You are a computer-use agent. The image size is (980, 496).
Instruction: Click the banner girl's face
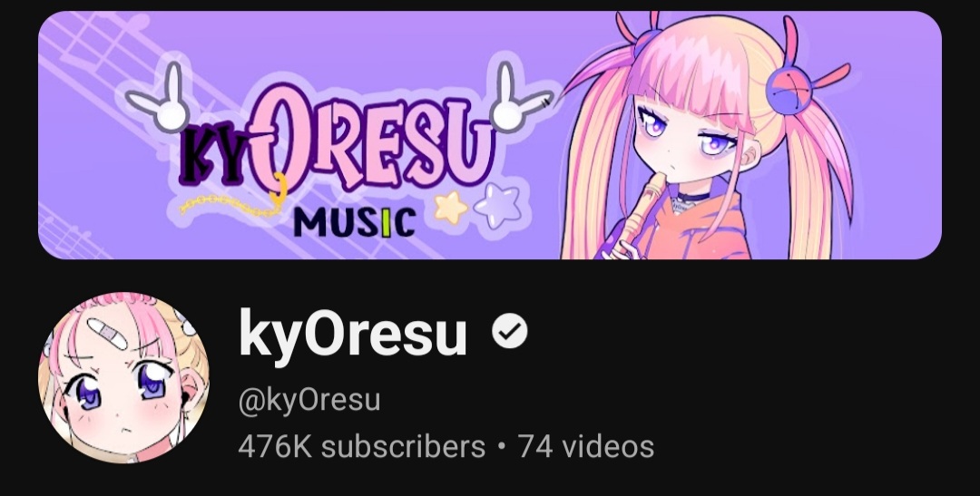click(x=688, y=147)
